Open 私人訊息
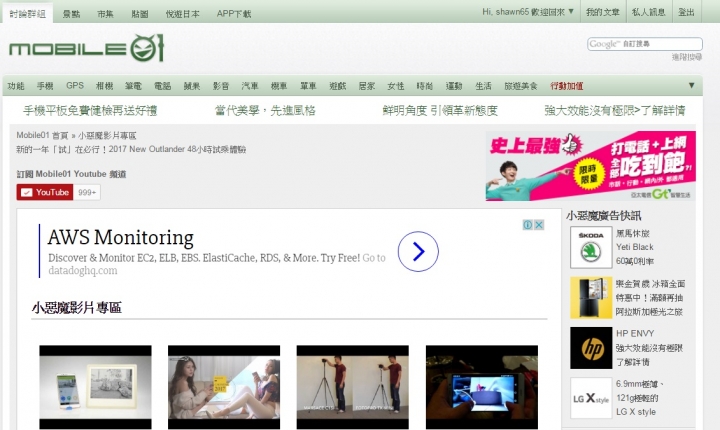 pyautogui.click(x=649, y=12)
